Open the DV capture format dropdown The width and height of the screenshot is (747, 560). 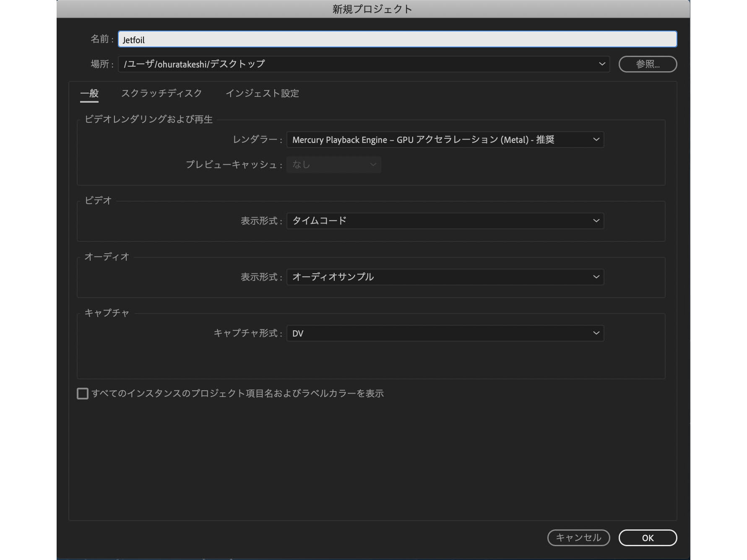click(445, 333)
